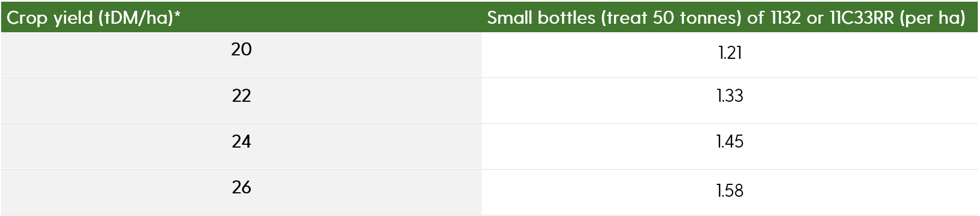
Task: Select the bottle value 1.21
Action: [x=730, y=53]
